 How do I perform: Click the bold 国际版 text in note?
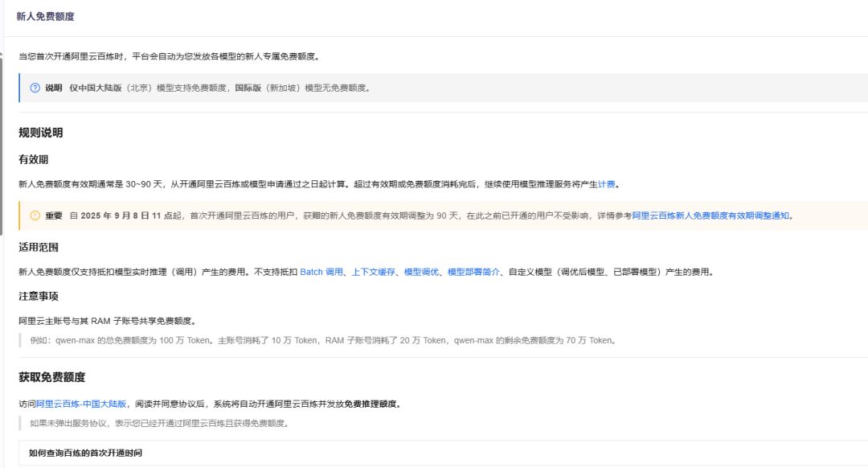click(x=248, y=88)
